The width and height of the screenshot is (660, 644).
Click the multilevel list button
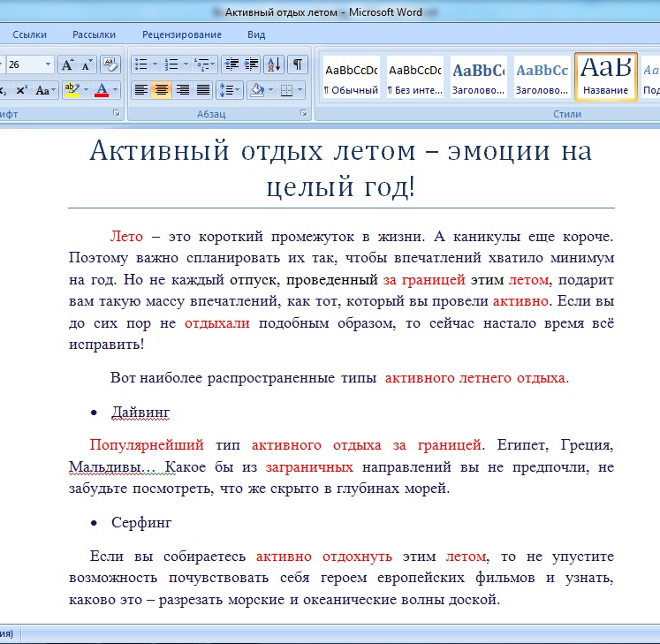204,64
